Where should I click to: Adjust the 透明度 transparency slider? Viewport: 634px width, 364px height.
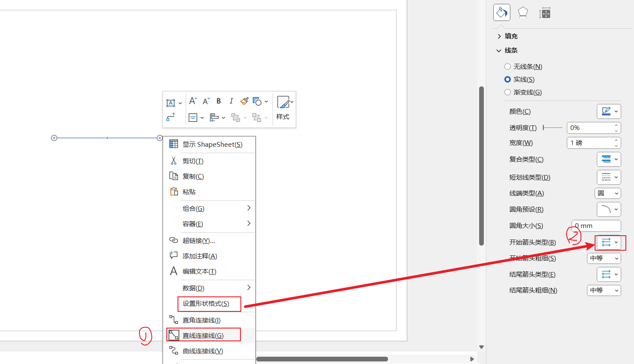(x=552, y=127)
